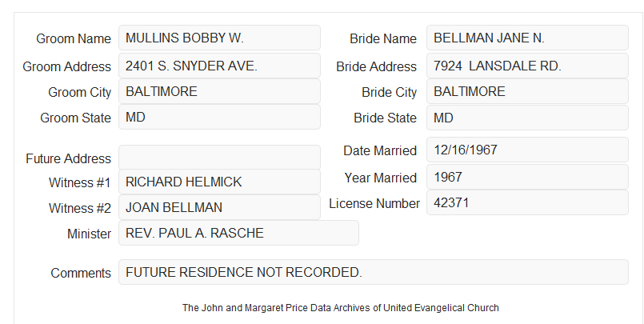
Task: Select the Date Married field
Action: coord(527,150)
